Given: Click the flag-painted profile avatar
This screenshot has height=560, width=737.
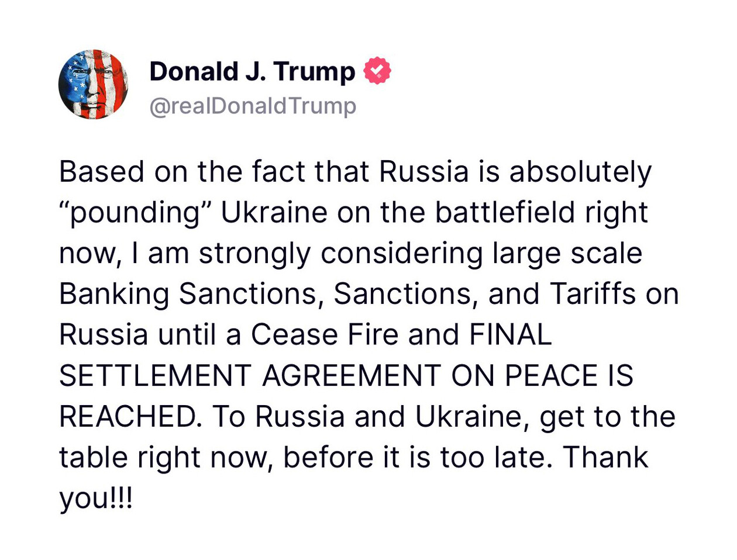Looking at the screenshot, I should (x=93, y=84).
